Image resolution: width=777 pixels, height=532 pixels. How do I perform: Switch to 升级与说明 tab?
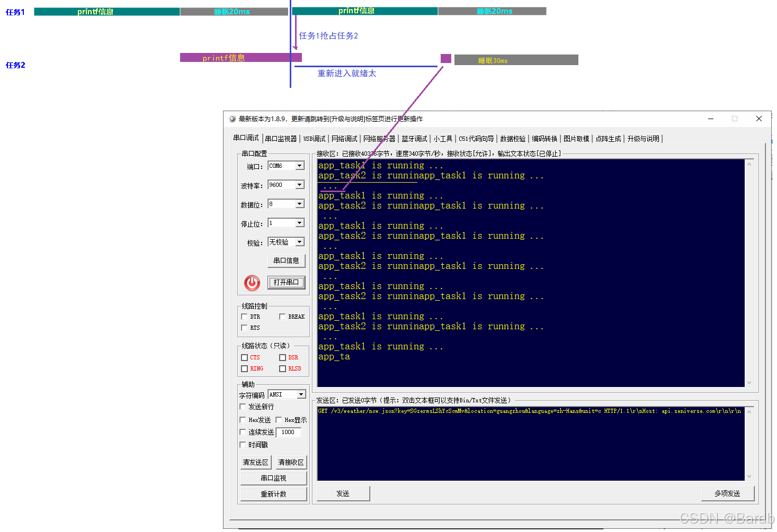(643, 139)
